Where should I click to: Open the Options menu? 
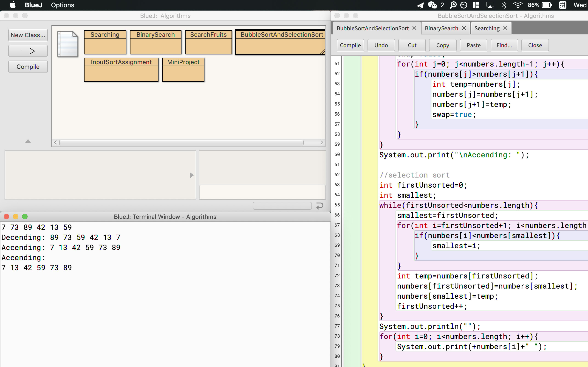click(62, 5)
